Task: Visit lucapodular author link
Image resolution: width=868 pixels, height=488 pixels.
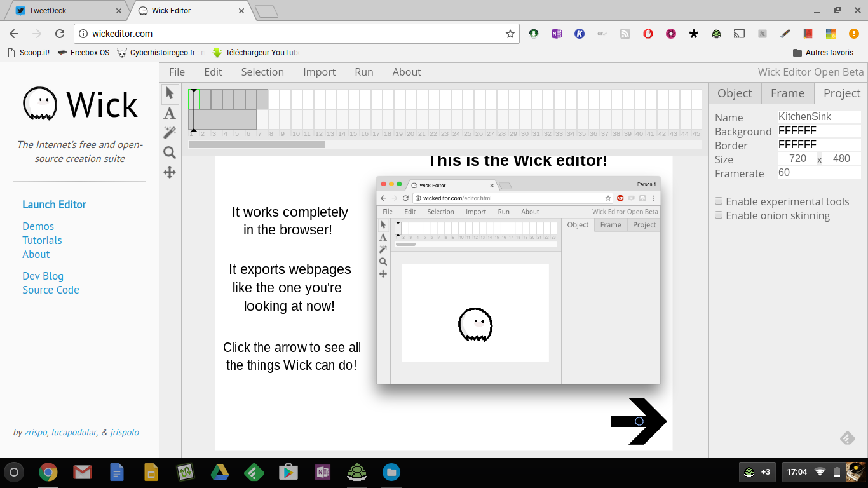Action: (74, 433)
